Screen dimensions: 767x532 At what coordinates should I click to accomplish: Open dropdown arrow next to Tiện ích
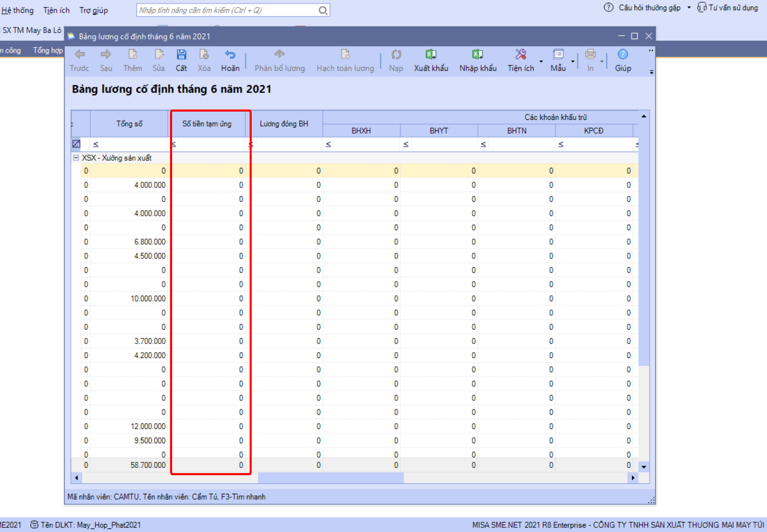tap(541, 61)
